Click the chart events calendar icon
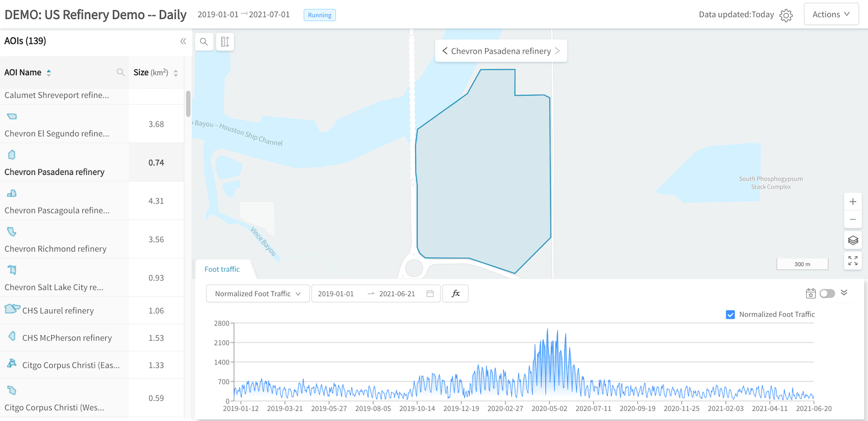 pyautogui.click(x=811, y=293)
